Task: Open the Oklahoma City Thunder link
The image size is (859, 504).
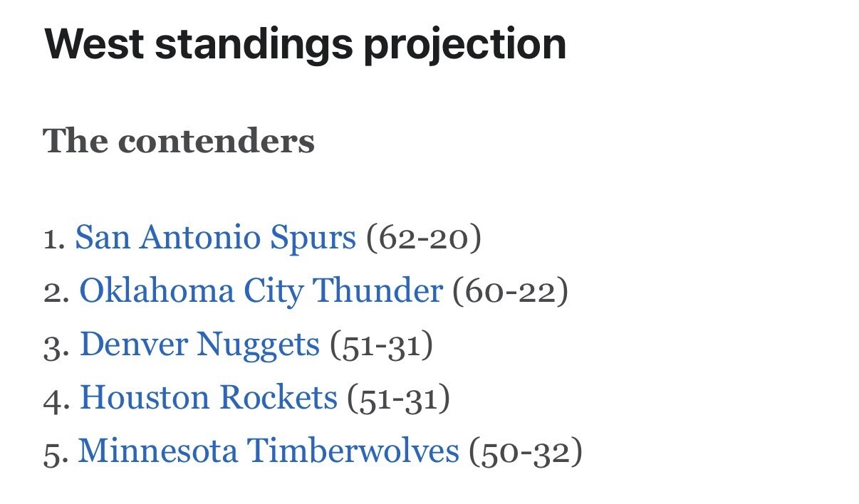Action: [261, 291]
